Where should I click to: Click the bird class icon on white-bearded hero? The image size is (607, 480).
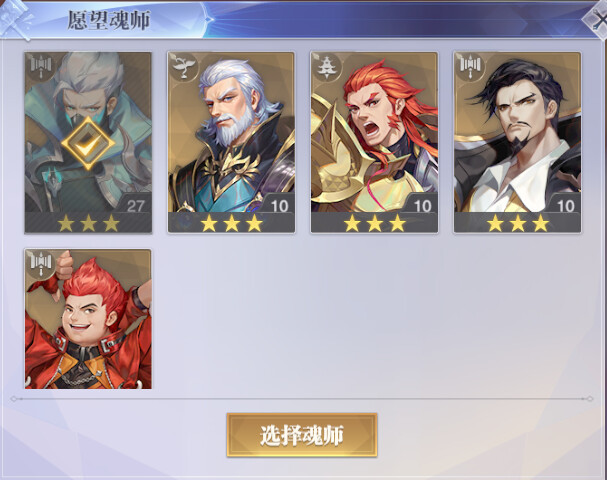point(184,67)
